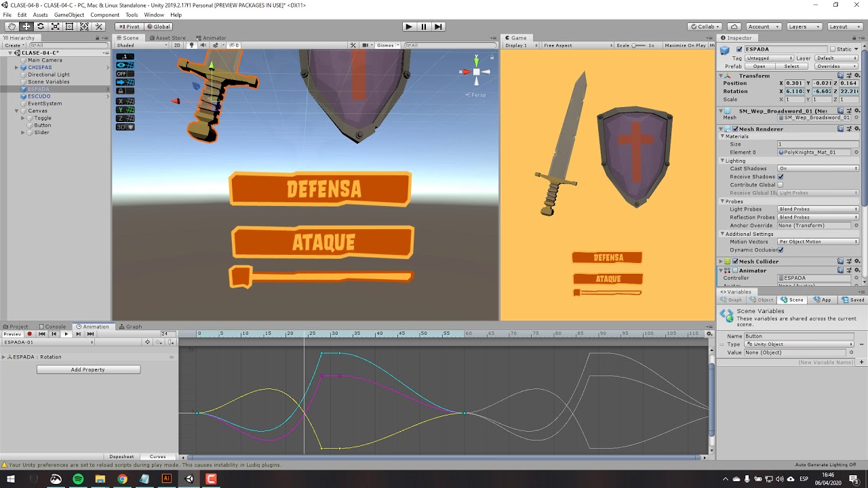Open the Project tab
The width and height of the screenshot is (868, 488).
pos(15,326)
